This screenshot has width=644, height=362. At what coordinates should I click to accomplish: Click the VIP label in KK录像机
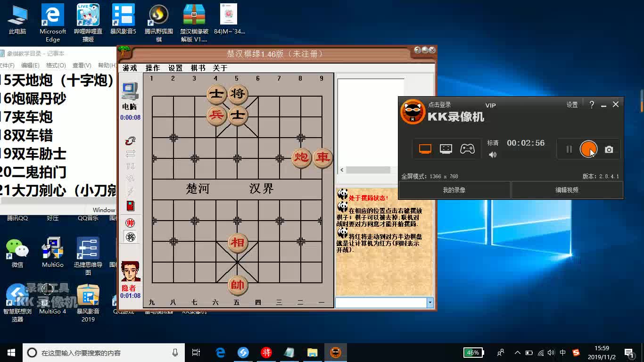[x=490, y=105]
